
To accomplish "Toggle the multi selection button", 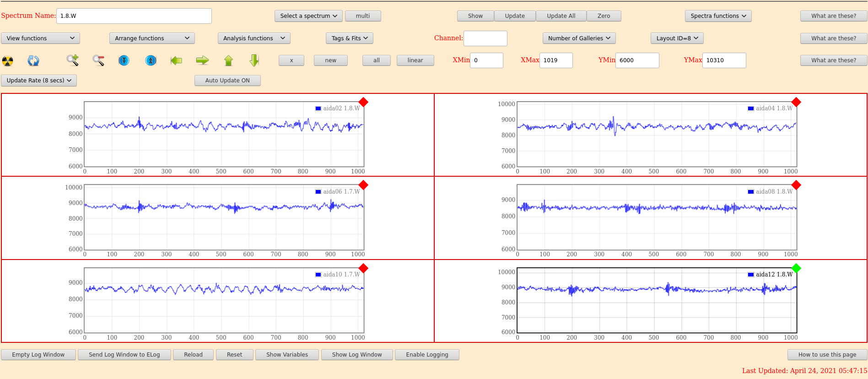I will (x=362, y=16).
